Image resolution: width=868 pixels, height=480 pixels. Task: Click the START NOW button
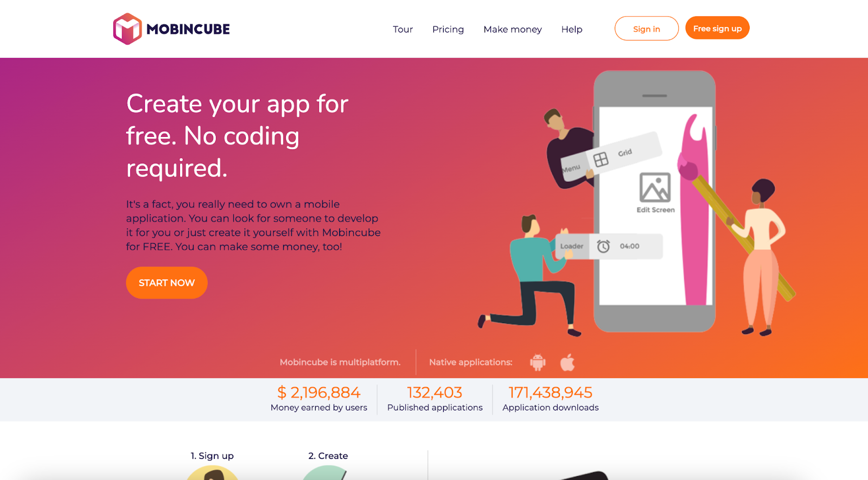coord(167,283)
